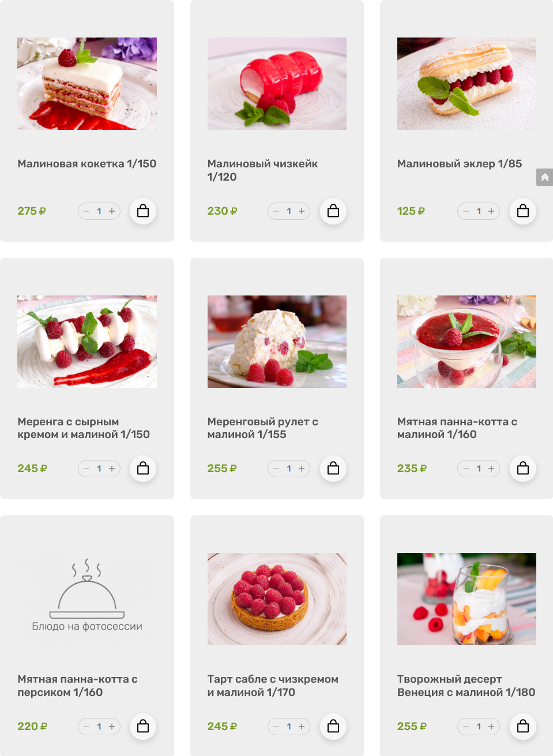Decrease Мятная панна-котта с персиком quantity
Viewport: 553px width, 756px height.
coord(86,727)
